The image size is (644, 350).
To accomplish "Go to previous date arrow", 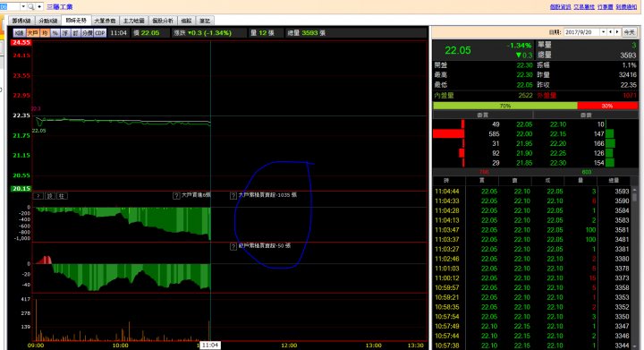I will [611, 32].
